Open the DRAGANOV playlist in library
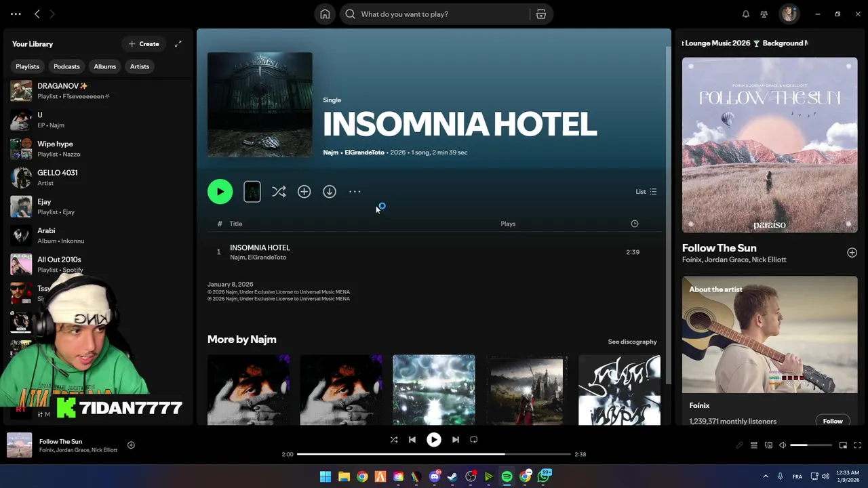Image resolution: width=868 pixels, height=488 pixels. 98,91
